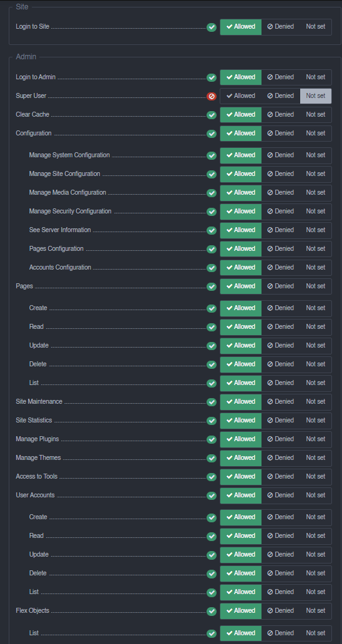Click the green check icon beside Login to Site

coord(212,27)
